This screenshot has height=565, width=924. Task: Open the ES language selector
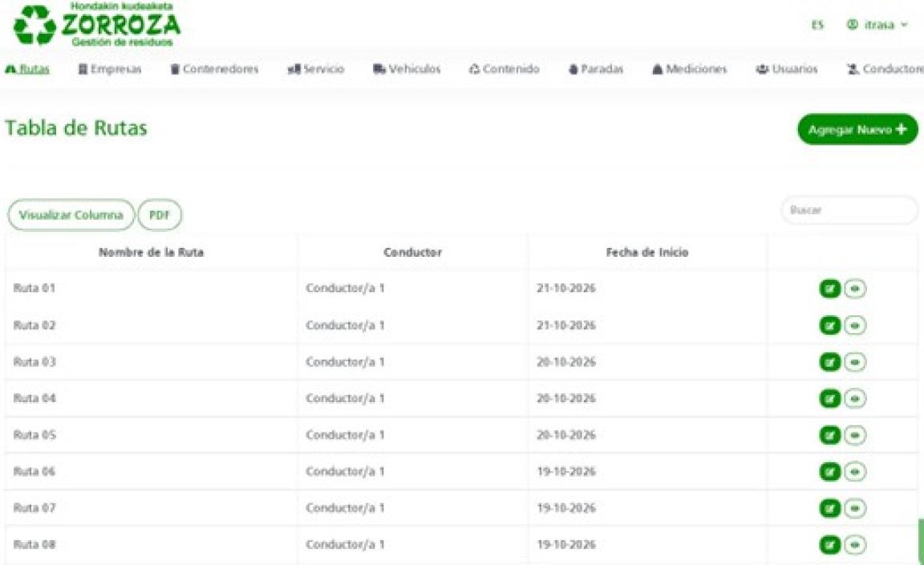(x=817, y=25)
